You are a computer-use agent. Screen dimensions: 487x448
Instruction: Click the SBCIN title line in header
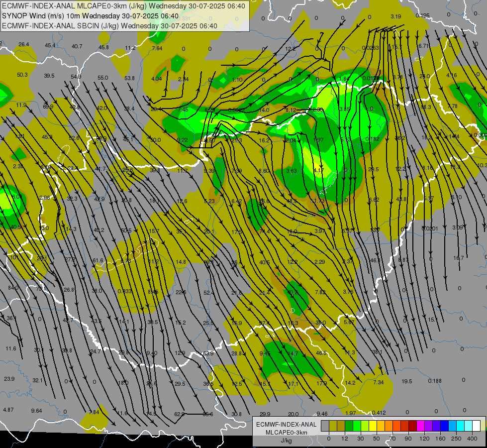click(x=109, y=26)
